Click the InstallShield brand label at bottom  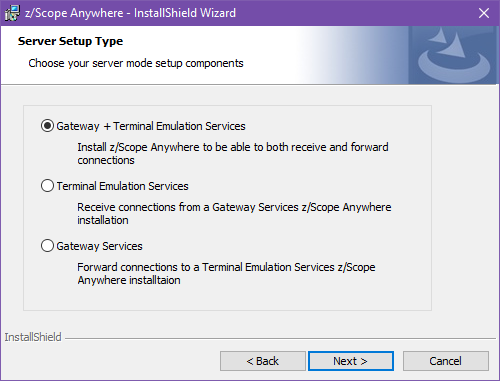(x=33, y=337)
